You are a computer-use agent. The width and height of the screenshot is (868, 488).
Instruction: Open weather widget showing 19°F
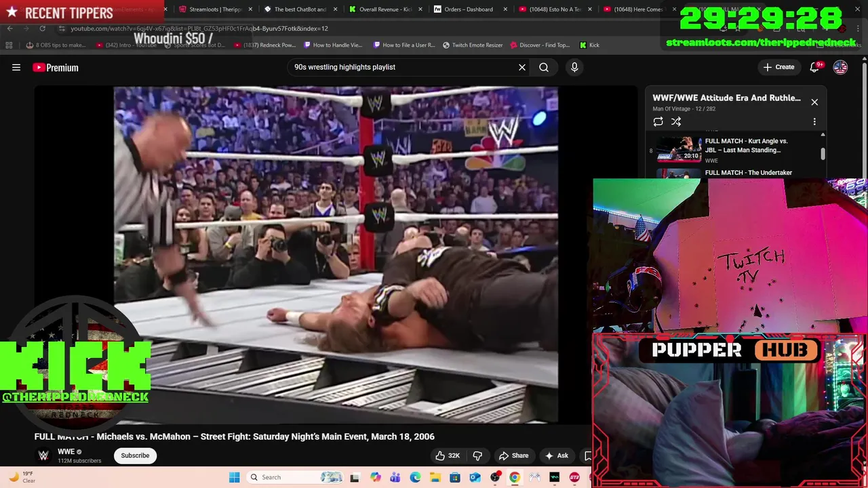22,477
